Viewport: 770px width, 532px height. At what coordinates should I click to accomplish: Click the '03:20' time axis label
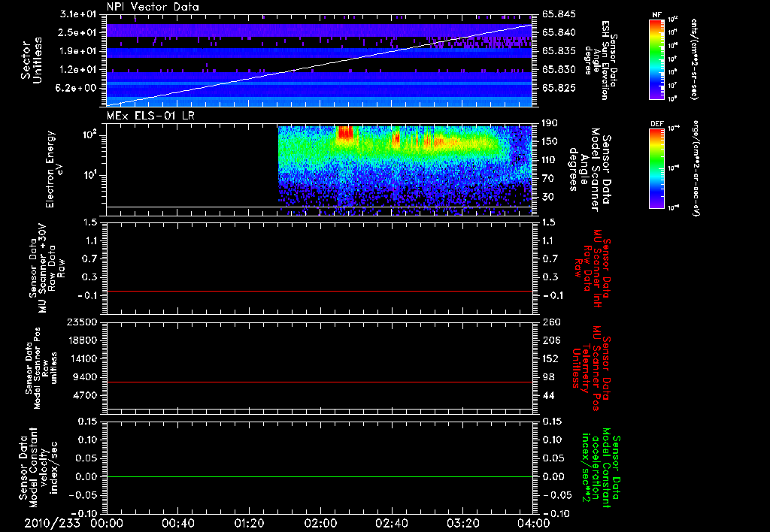pos(462,523)
